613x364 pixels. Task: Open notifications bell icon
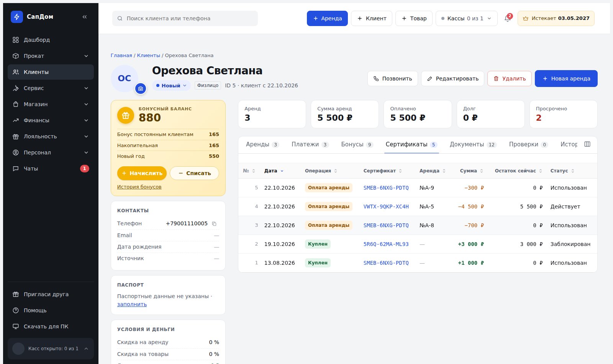click(x=508, y=18)
